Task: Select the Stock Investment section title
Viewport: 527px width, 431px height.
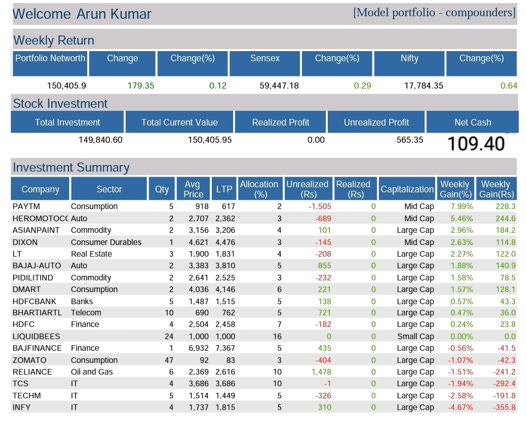Action: [60, 104]
